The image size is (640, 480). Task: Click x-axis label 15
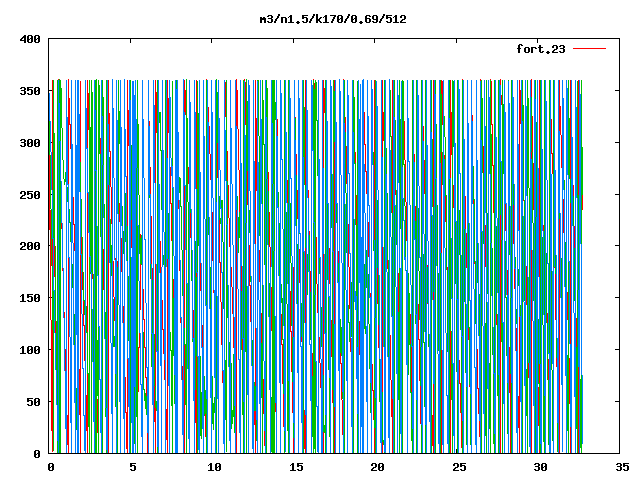click(296, 467)
